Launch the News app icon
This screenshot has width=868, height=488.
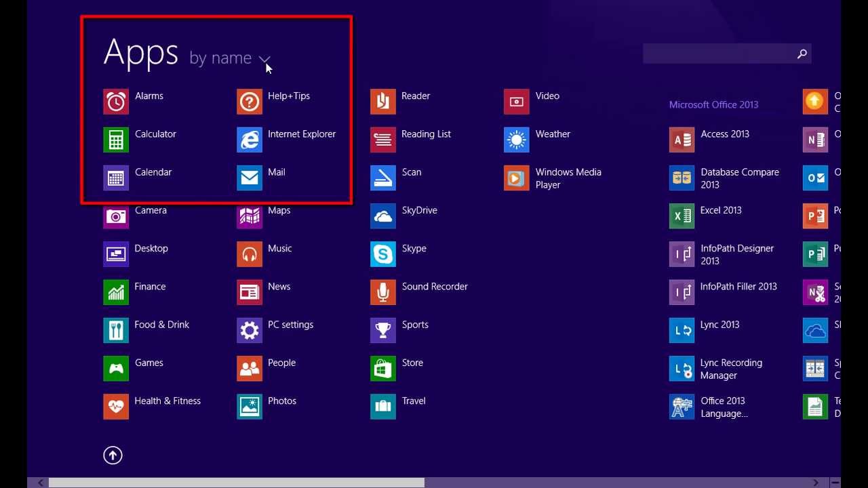(x=250, y=292)
